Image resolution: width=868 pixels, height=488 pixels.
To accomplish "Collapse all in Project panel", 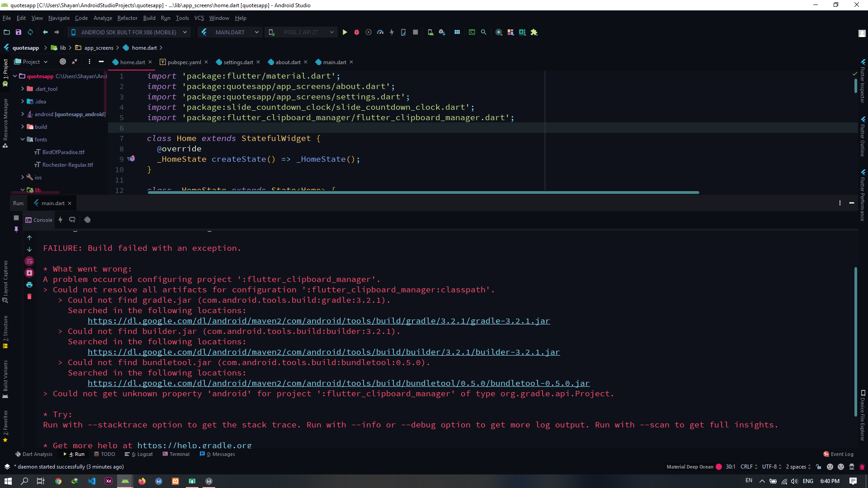I will click(x=75, y=62).
